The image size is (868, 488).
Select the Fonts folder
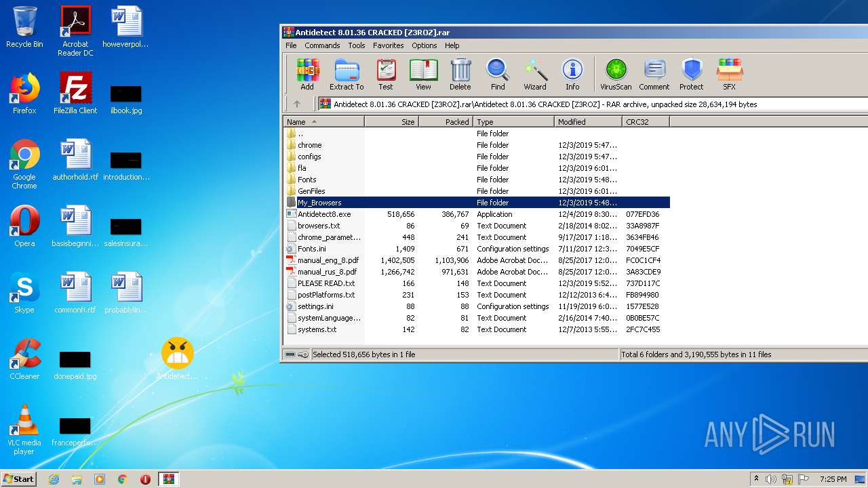pos(476,180)
